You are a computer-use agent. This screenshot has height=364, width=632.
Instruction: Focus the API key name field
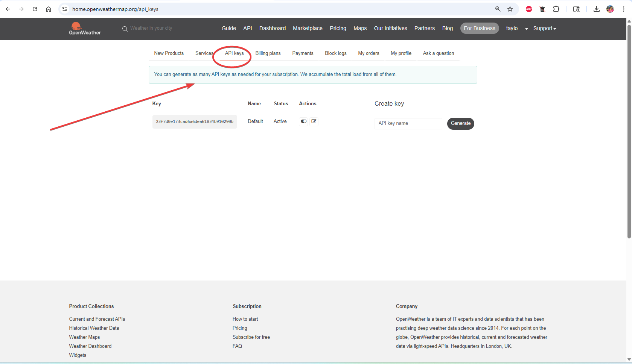click(408, 123)
